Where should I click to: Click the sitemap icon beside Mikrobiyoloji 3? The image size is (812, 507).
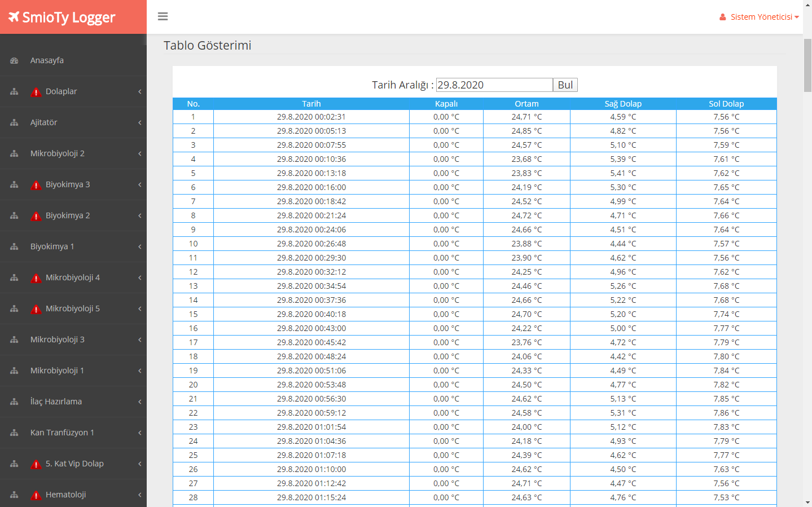click(14, 340)
